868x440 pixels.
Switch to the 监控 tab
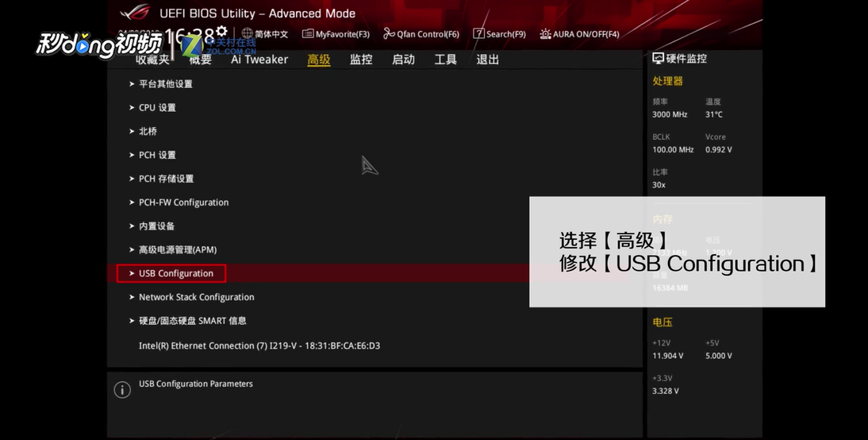(361, 60)
